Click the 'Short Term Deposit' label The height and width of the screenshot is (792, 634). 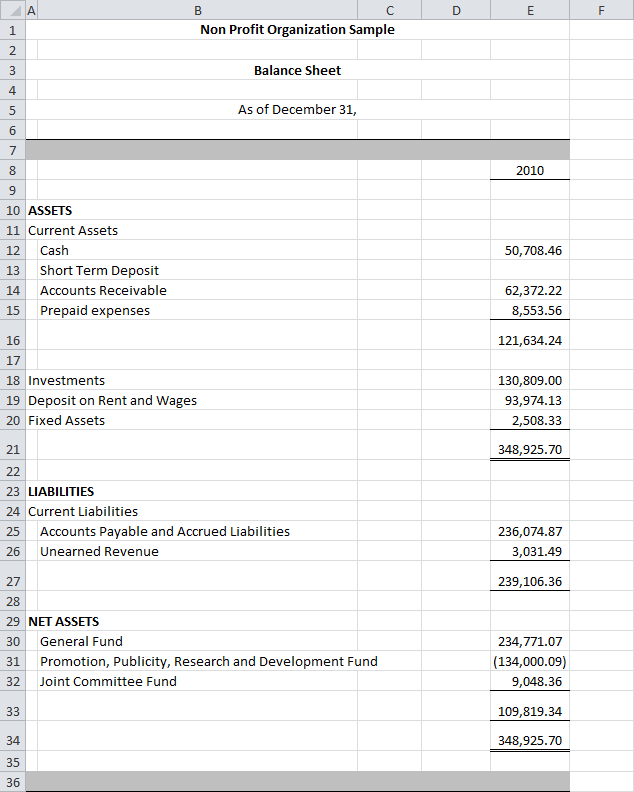click(99, 270)
